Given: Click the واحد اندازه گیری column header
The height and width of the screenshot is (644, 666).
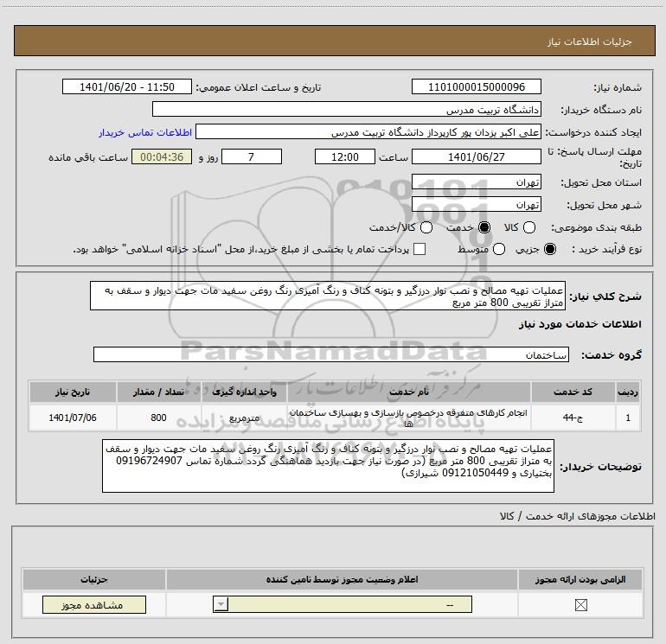Looking at the screenshot, I should (x=244, y=392).
